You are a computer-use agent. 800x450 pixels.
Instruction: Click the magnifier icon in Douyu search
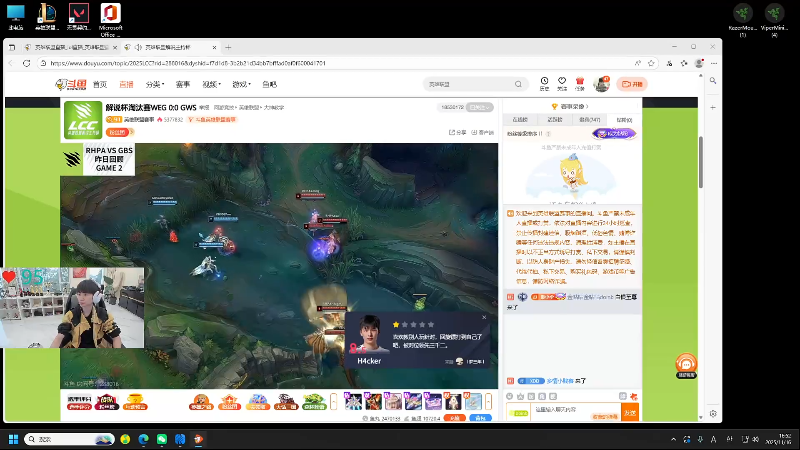518,84
